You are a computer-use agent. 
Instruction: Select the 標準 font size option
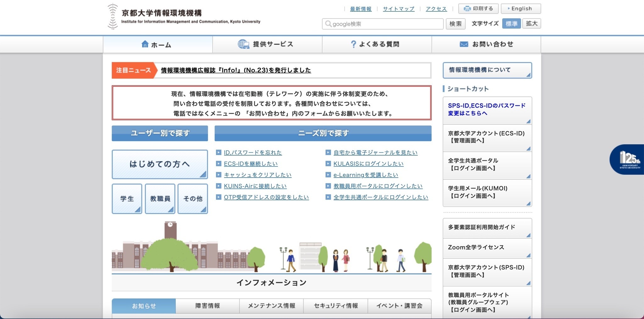(x=511, y=24)
